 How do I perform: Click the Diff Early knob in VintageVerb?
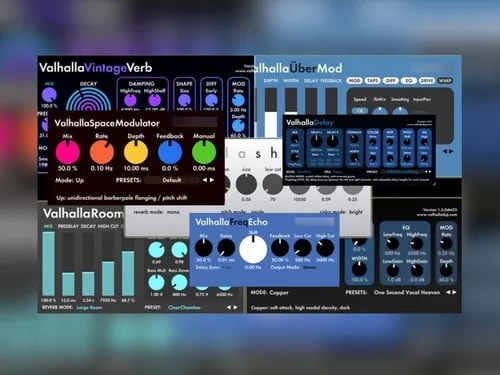211,100
